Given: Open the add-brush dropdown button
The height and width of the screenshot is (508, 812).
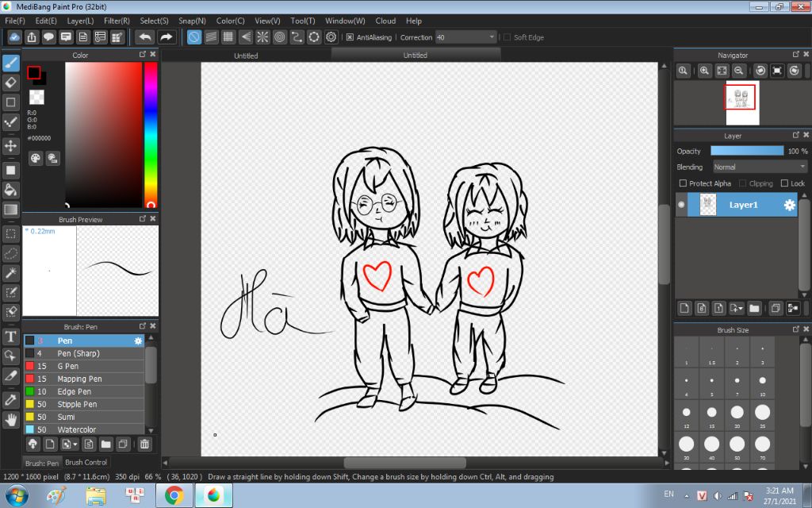Looking at the screenshot, I should [x=69, y=444].
